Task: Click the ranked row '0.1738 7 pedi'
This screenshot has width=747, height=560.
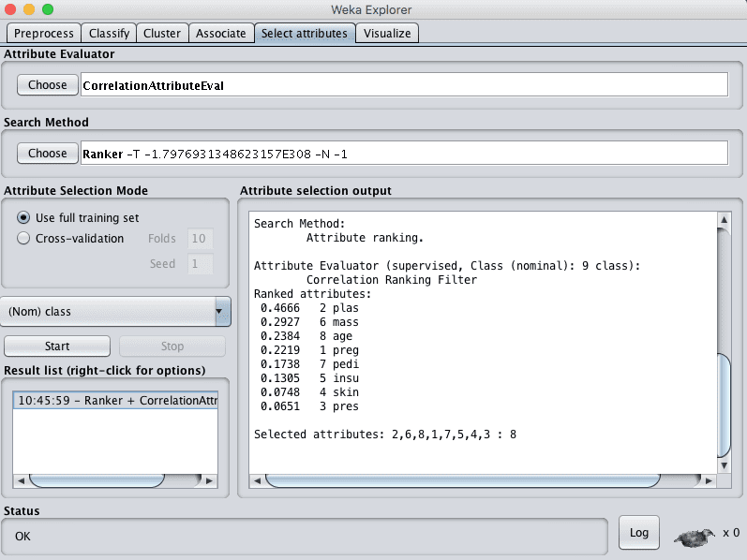Action: 309,364
